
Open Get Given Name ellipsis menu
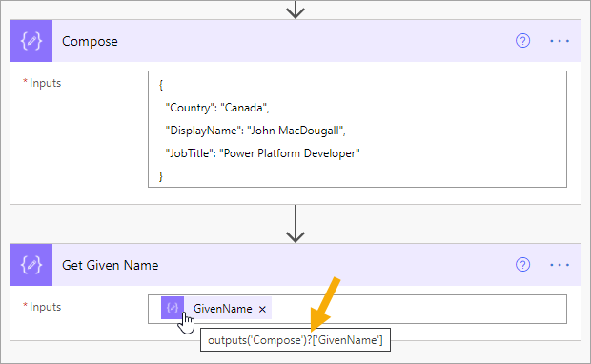pos(560,265)
